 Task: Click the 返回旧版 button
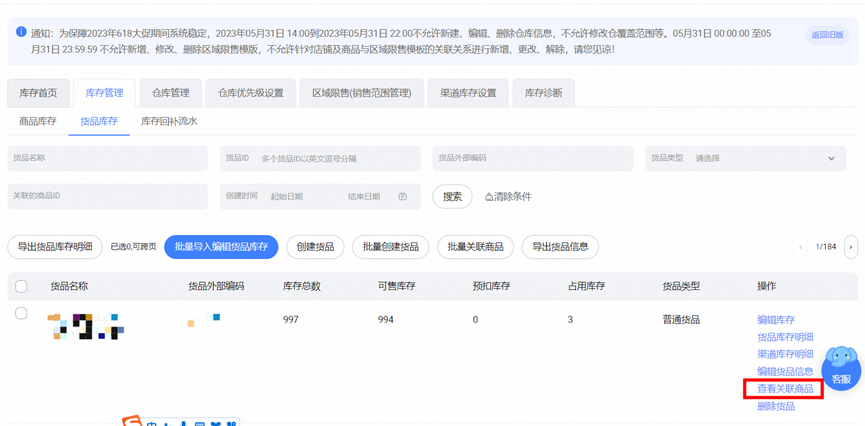tap(827, 35)
